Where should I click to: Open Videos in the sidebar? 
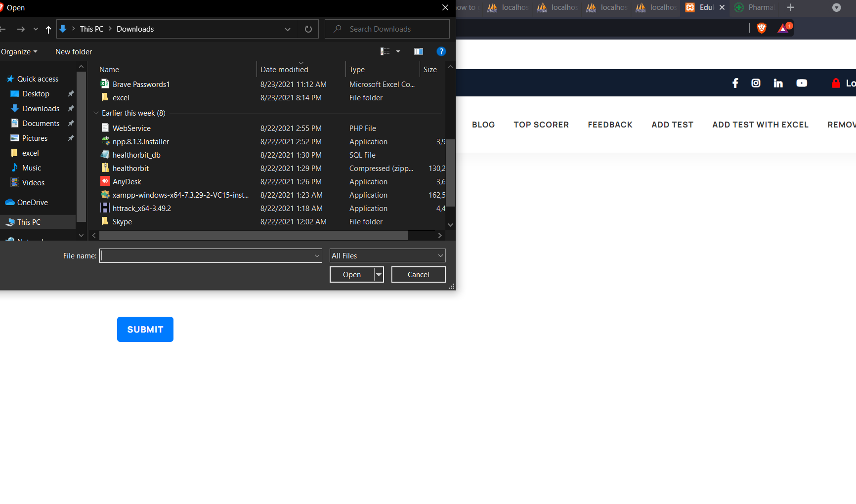pyautogui.click(x=33, y=183)
